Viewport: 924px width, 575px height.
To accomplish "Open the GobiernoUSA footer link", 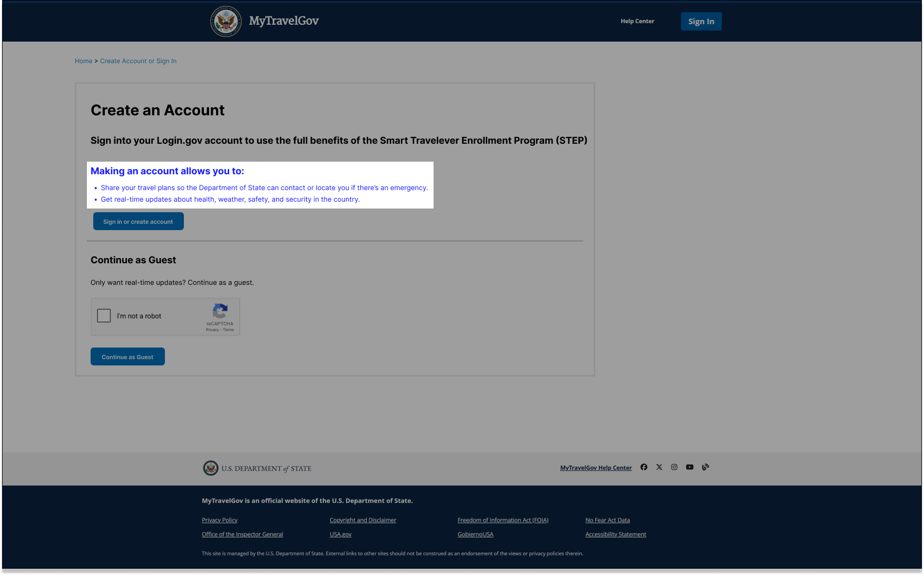I will click(x=476, y=534).
